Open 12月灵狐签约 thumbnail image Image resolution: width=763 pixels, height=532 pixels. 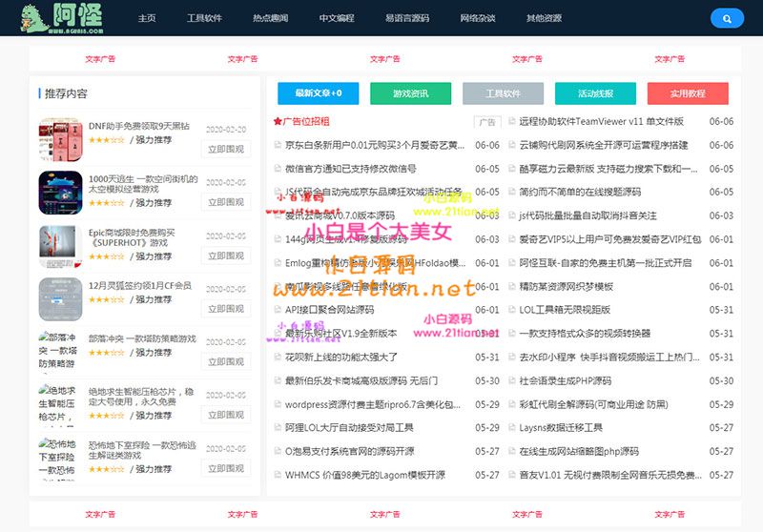pos(60,299)
